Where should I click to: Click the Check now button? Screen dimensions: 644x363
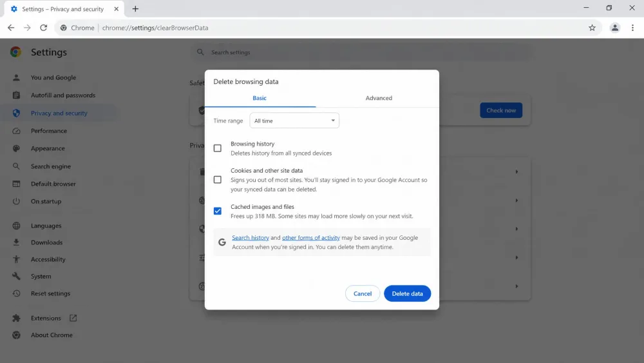[501, 110]
